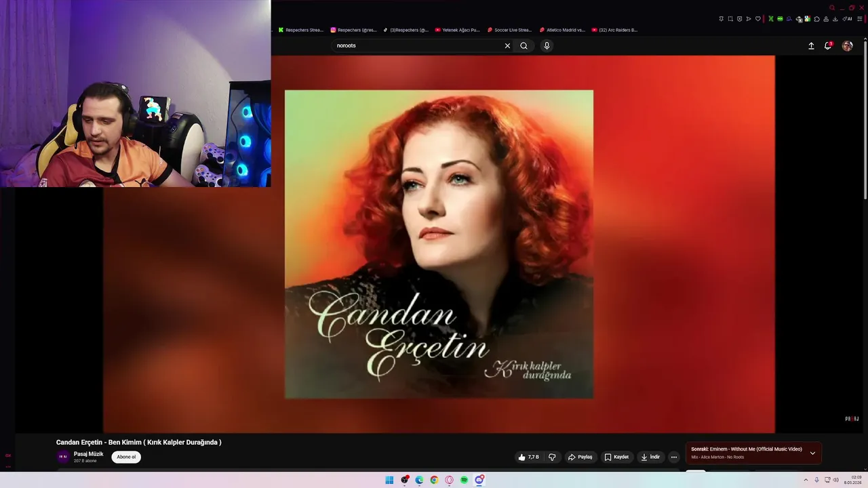Open the browser downloads icon
Screen dimensions: 868x488
[x=835, y=19]
